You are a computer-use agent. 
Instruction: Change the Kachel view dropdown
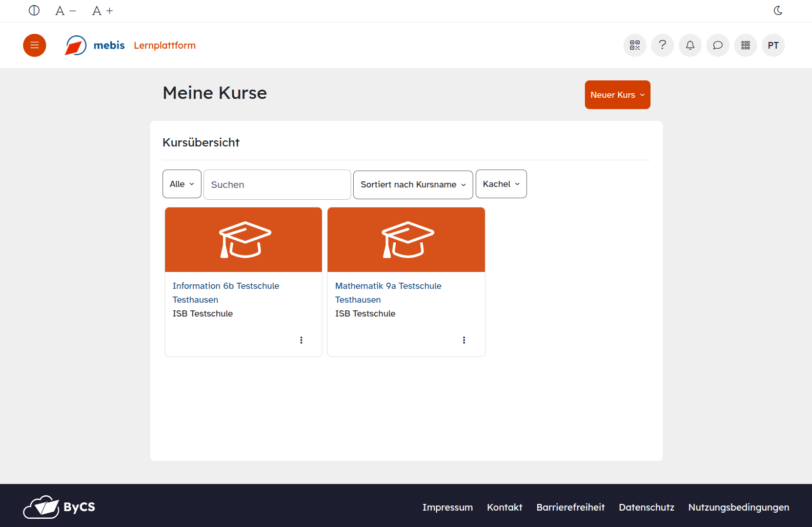pos(501,184)
